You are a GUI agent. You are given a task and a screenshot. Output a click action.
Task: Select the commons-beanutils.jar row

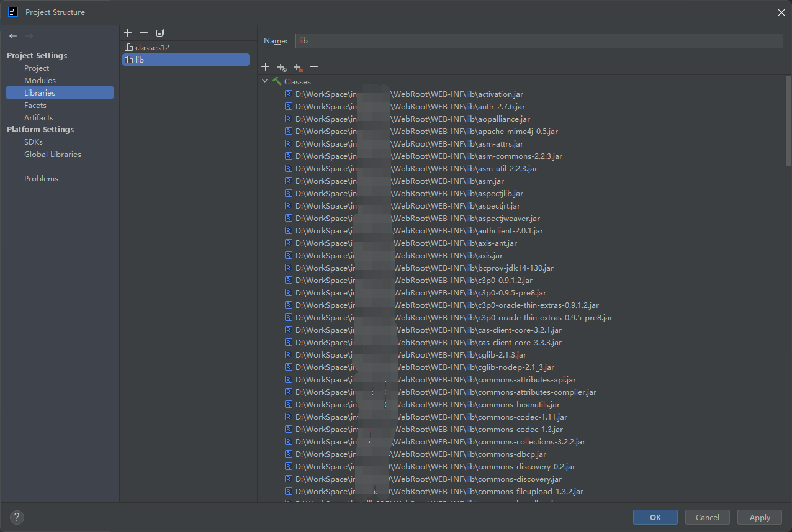point(422,404)
